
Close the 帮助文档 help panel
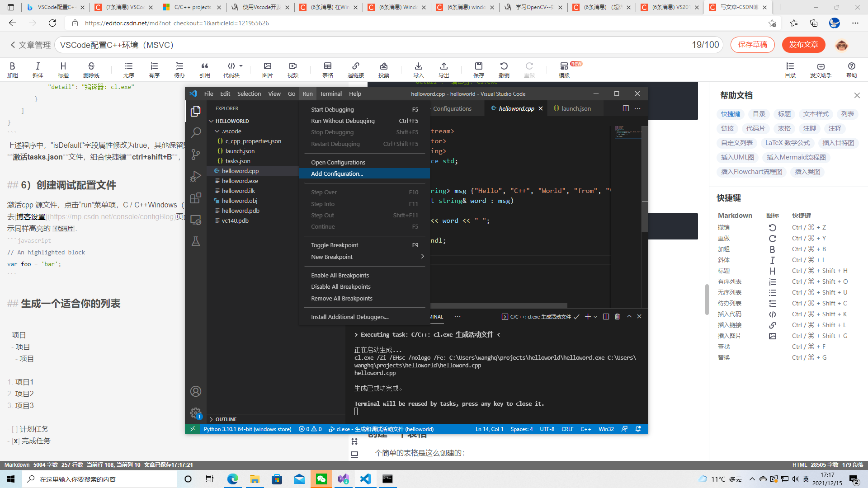coord(857,95)
